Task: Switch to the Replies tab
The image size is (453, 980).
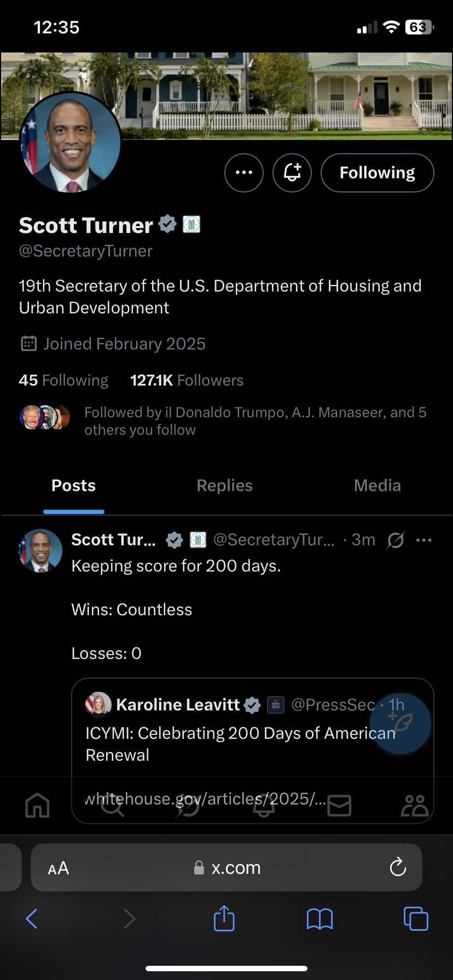Action: click(x=225, y=486)
